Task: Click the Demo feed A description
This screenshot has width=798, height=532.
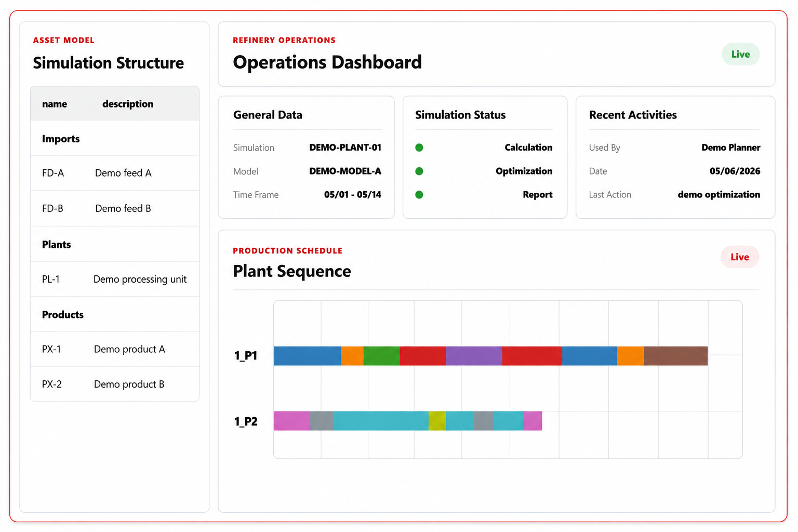Action: [123, 173]
